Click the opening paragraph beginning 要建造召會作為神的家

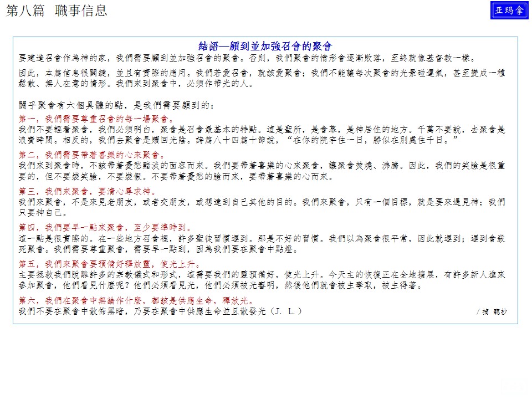coord(247,58)
